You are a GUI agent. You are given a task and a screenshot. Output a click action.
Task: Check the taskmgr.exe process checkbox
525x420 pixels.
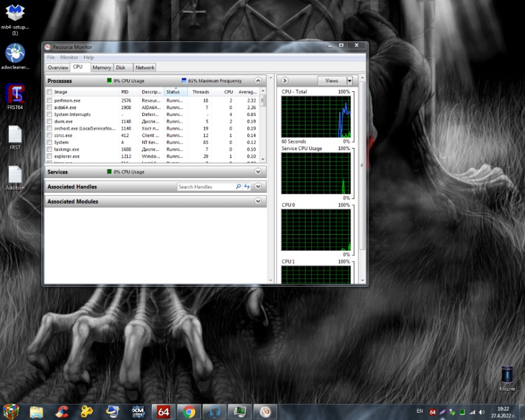pos(50,150)
